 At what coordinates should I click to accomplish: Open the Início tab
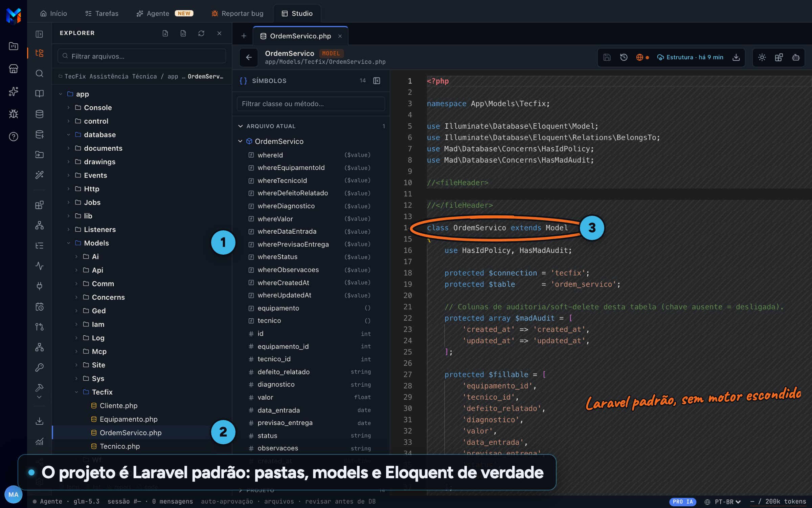coord(53,14)
